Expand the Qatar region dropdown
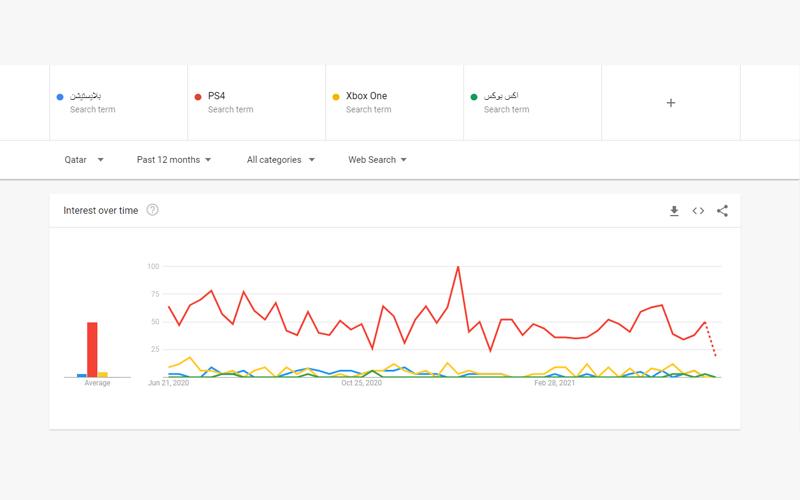The width and height of the screenshot is (800, 500). click(84, 159)
